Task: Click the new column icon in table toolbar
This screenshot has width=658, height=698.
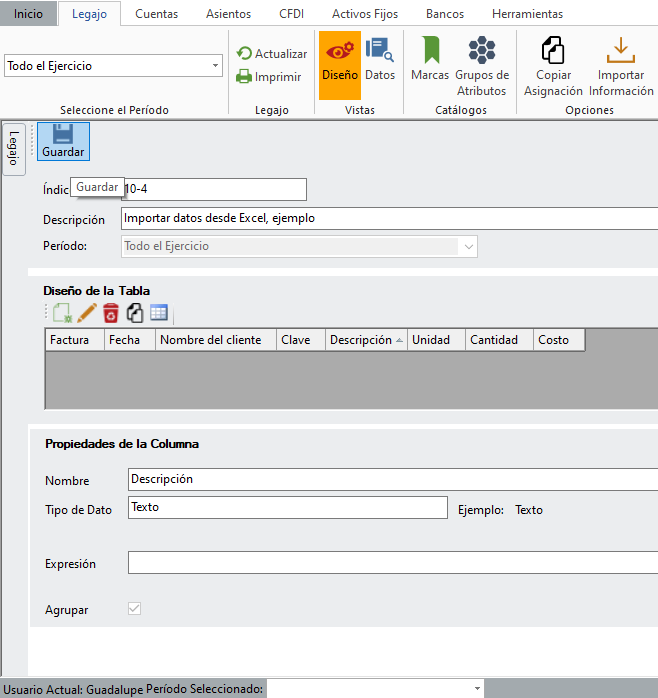Action: click(62, 314)
